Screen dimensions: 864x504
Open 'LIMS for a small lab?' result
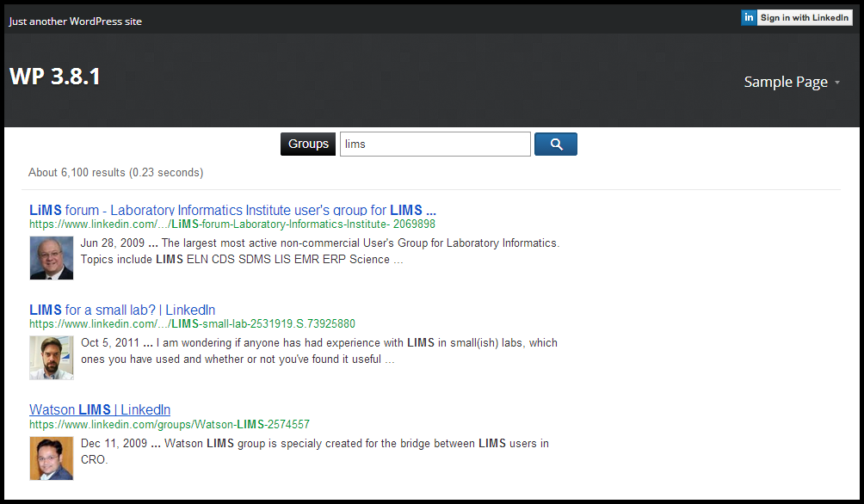click(x=122, y=310)
